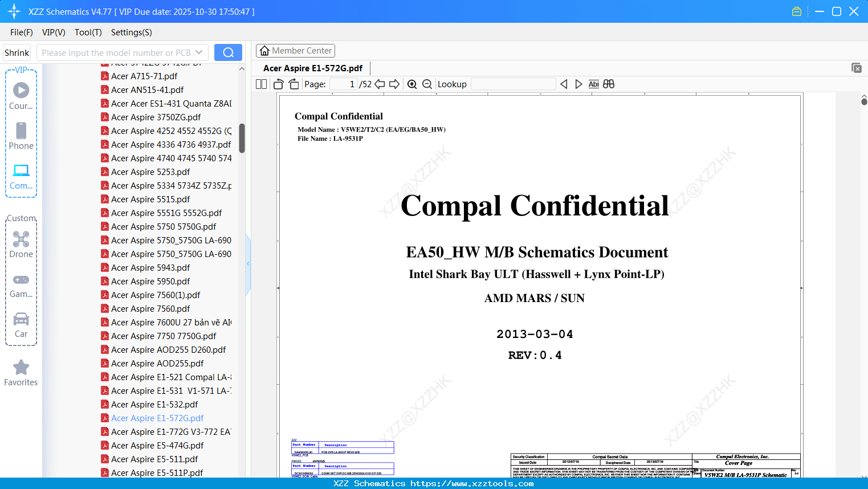868x489 pixels.
Task: Toggle two-page view layout icon
Action: point(262,84)
